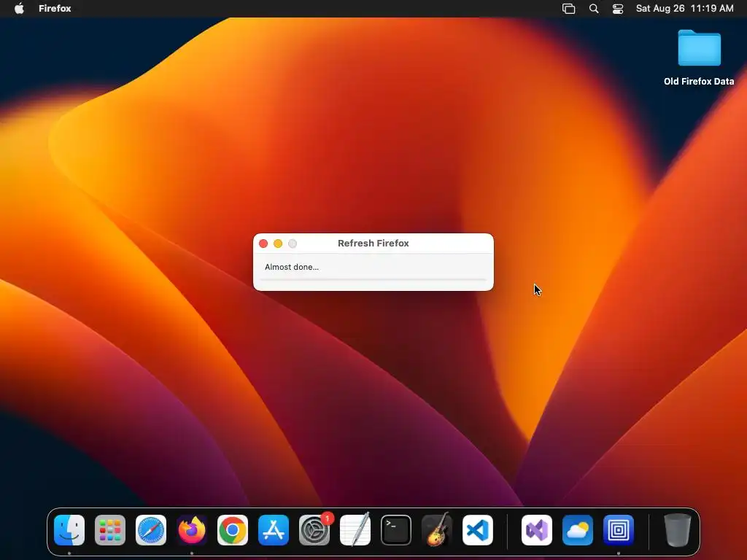Minimize the Refresh Firefox dialog
747x560 pixels.
[278, 244]
